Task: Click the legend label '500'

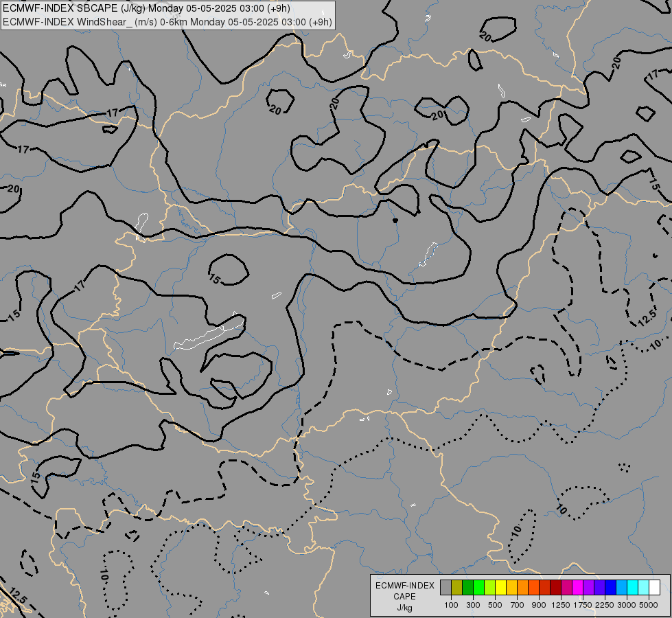Action: pyautogui.click(x=495, y=605)
